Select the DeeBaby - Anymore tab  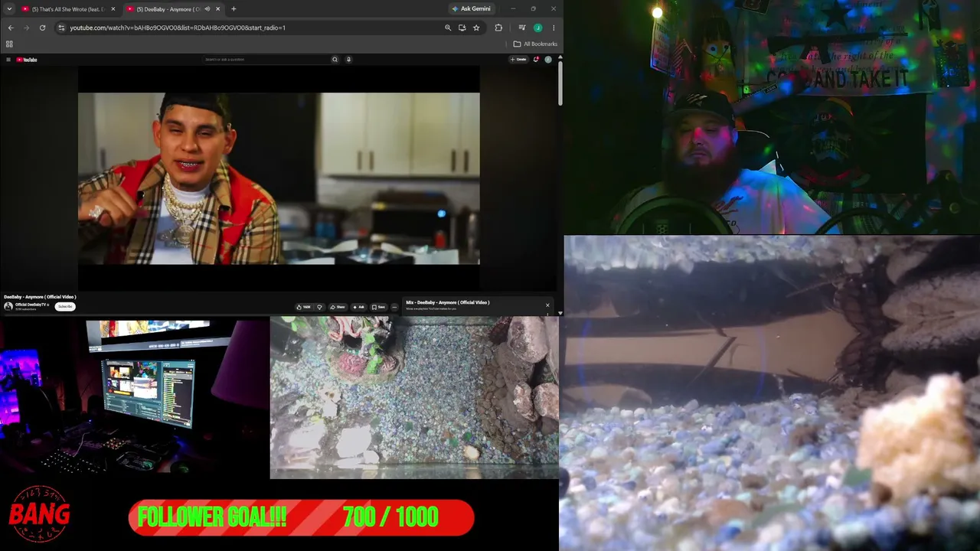tap(173, 9)
